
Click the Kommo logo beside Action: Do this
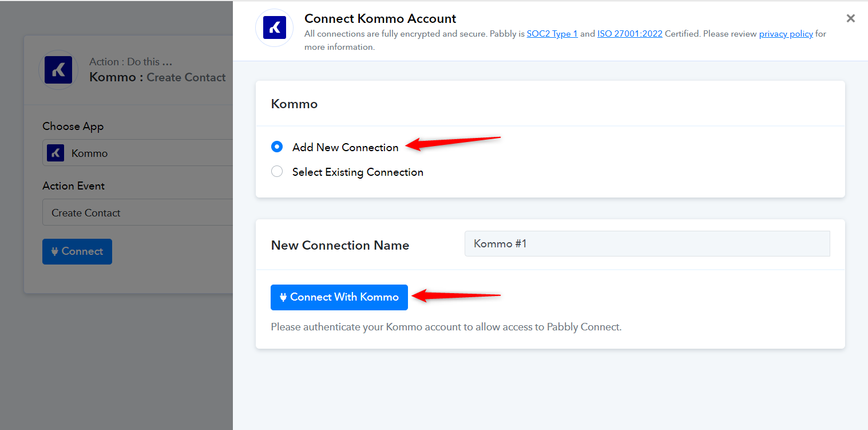pyautogui.click(x=58, y=70)
